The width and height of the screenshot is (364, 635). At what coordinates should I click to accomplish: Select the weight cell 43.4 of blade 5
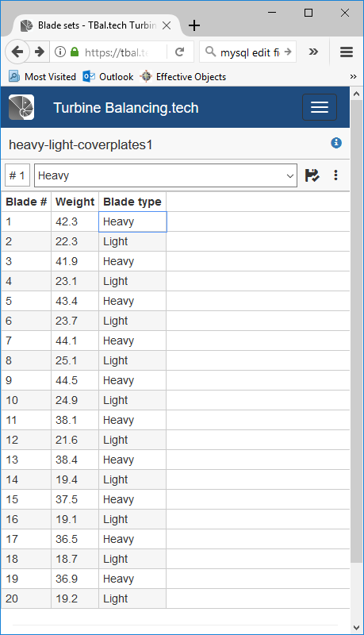click(x=75, y=301)
